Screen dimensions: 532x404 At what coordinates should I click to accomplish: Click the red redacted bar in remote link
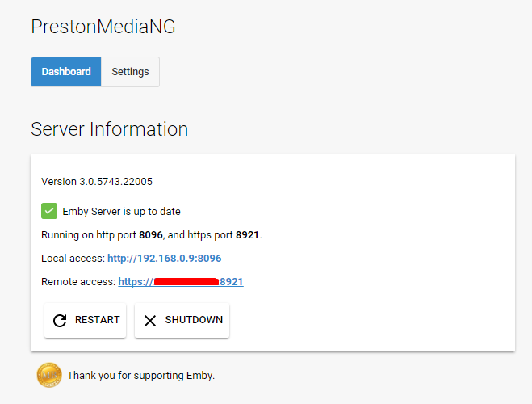186,282
